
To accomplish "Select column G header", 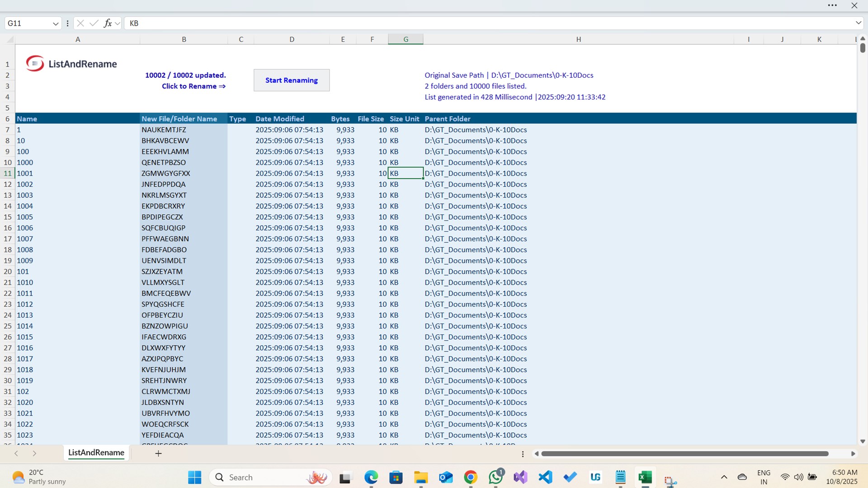I will (x=406, y=40).
